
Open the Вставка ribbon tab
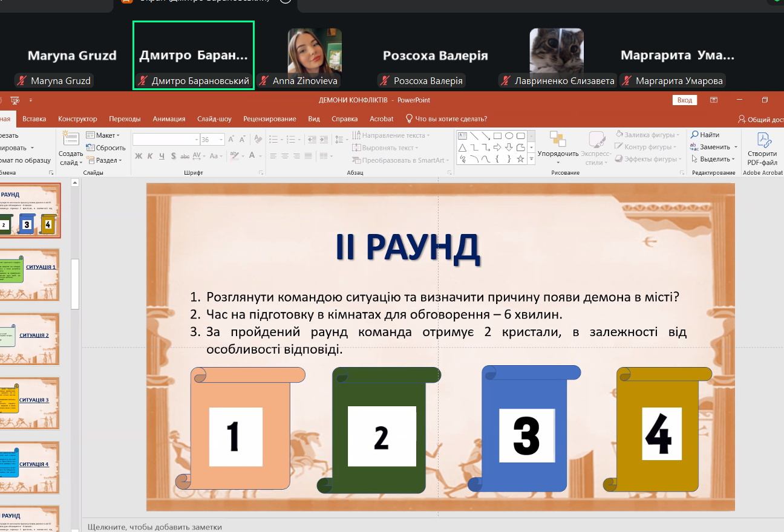[34, 119]
